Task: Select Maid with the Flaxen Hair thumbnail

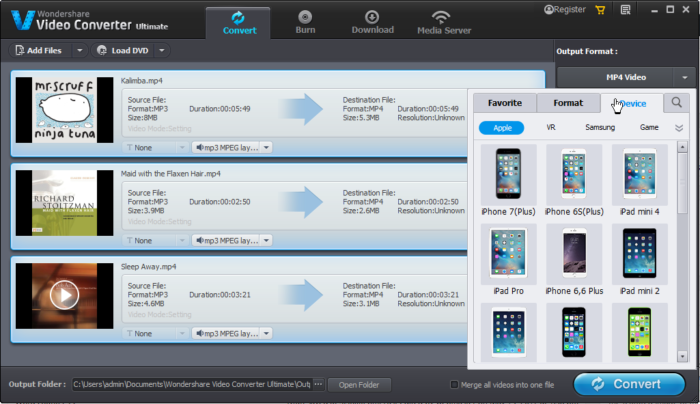Action: (x=64, y=203)
